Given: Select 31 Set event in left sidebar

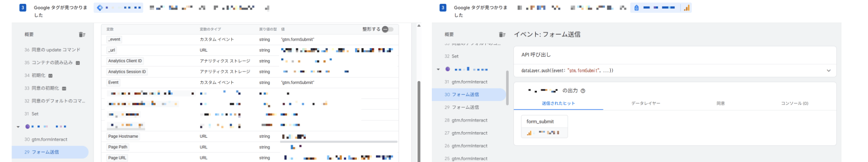Looking at the screenshot, I should click(31, 114).
